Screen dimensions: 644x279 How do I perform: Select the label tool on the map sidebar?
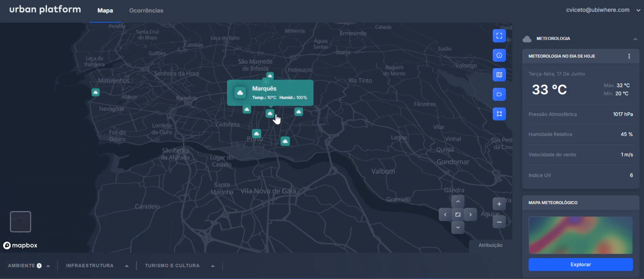[499, 94]
